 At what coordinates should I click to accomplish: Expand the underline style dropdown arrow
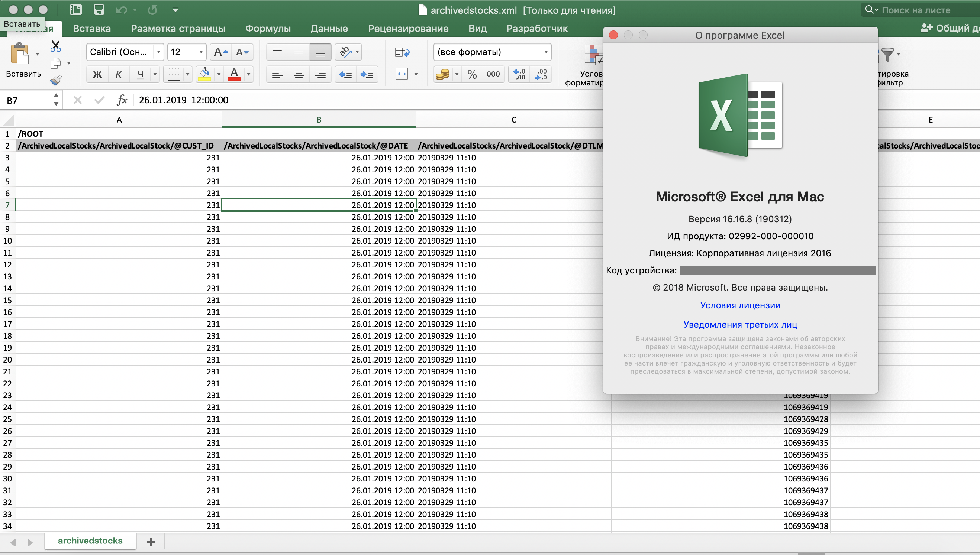[155, 74]
